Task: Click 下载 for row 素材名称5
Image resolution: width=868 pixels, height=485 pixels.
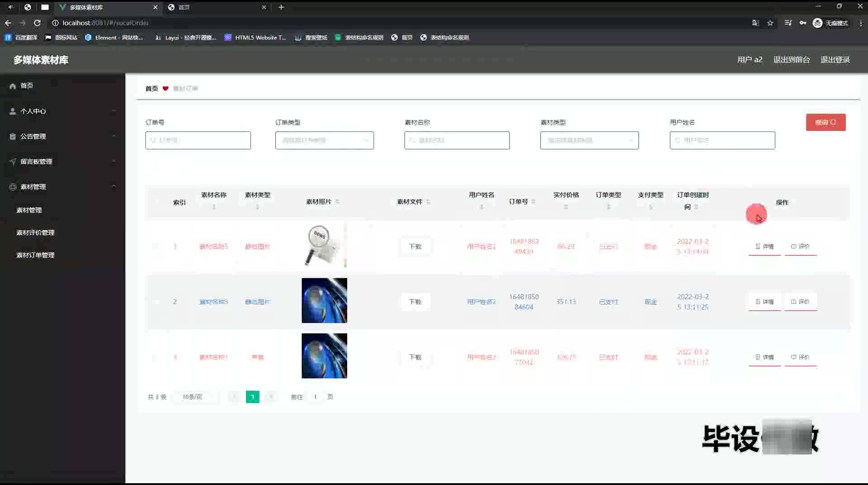Action: click(415, 247)
